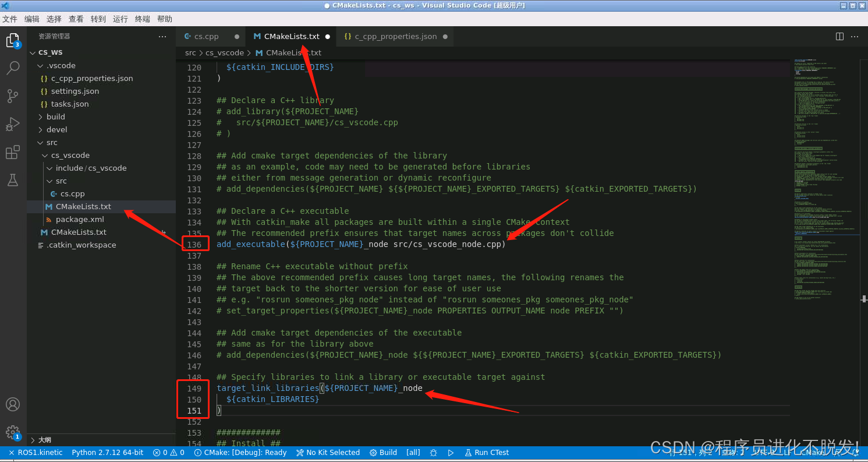This screenshot has height=462, width=868.
Task: Click the 资源管理器 explorer panel title
Action: tap(54, 36)
